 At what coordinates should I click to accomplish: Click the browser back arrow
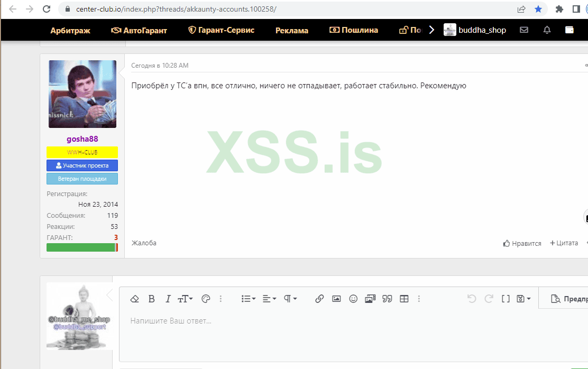(x=12, y=9)
